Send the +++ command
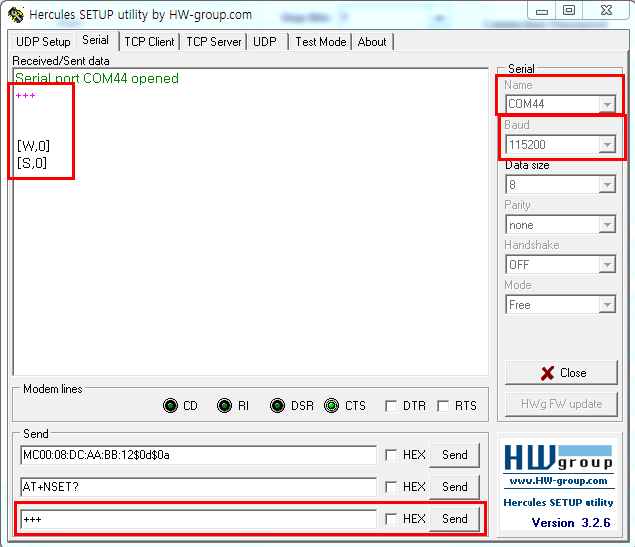 point(454,519)
